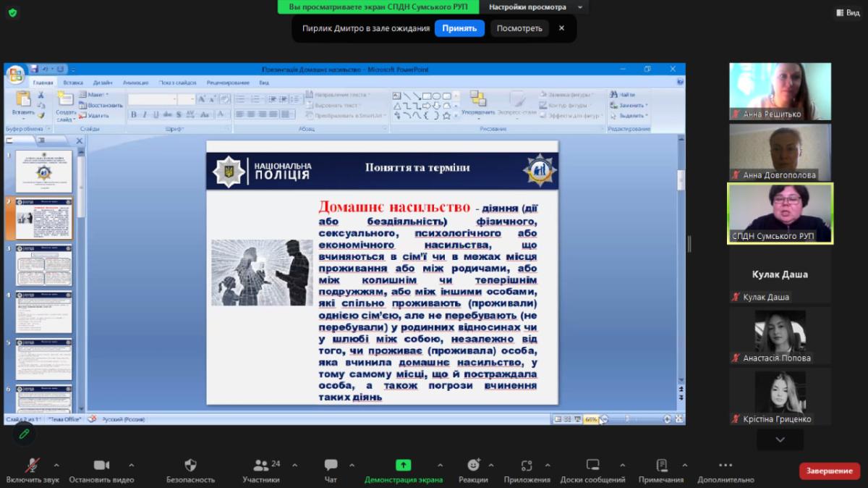868x488 pixels.
Task: Click the Дополнительно three-dots menu
Action: click(x=726, y=466)
